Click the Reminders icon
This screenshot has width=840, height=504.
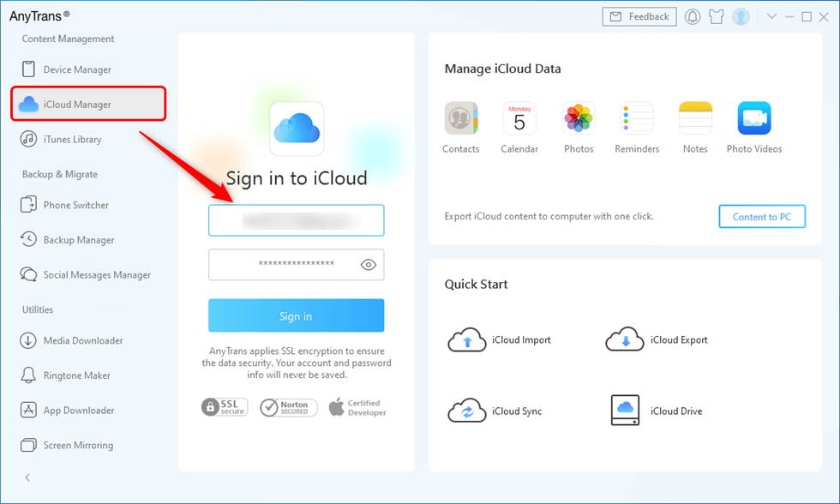click(x=636, y=118)
